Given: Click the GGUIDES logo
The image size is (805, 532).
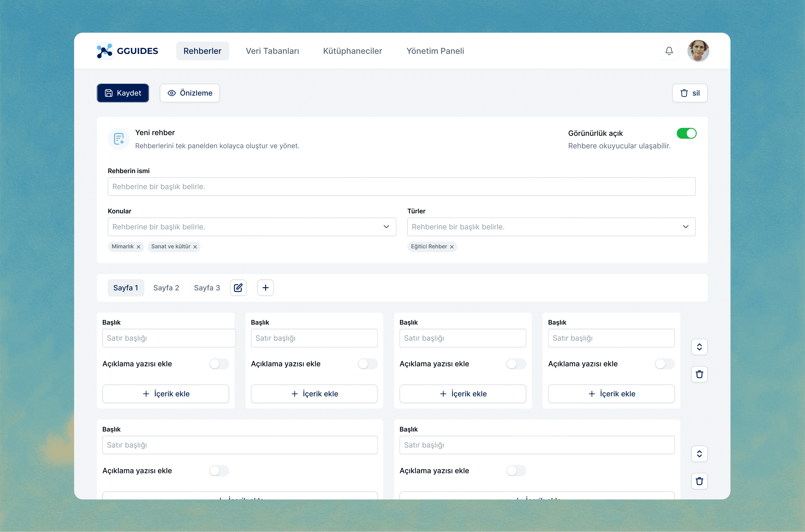Looking at the screenshot, I should (x=127, y=51).
